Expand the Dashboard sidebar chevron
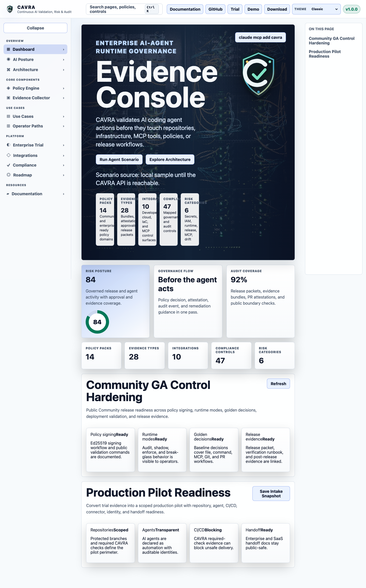 click(64, 49)
